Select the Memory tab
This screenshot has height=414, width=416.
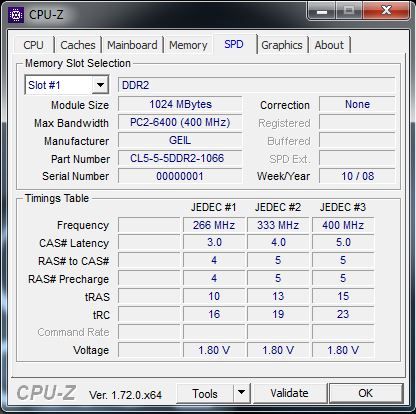(188, 45)
